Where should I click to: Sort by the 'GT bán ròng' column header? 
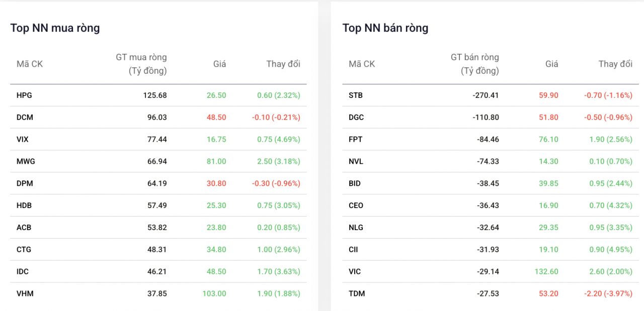click(x=474, y=64)
